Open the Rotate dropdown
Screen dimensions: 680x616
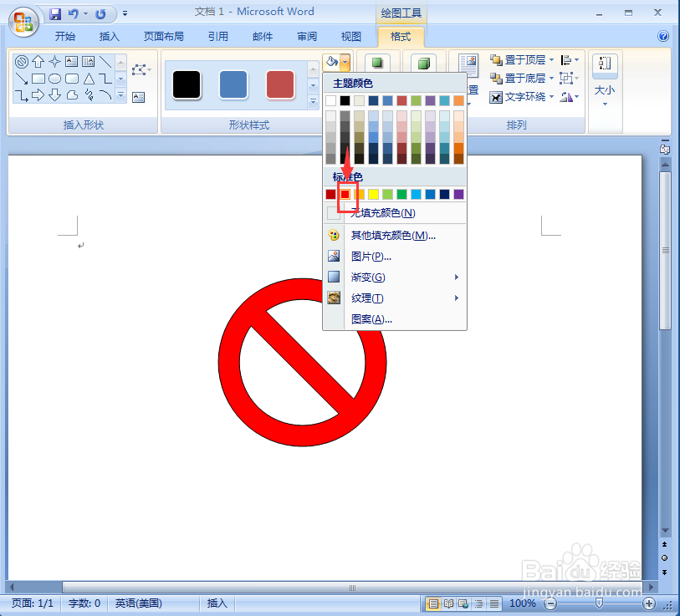tap(570, 97)
